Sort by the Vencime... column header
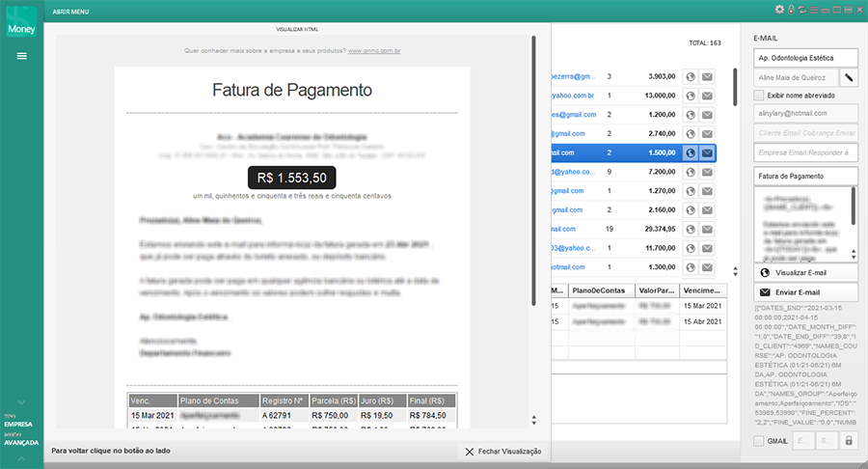This screenshot has height=469, width=868. click(702, 290)
